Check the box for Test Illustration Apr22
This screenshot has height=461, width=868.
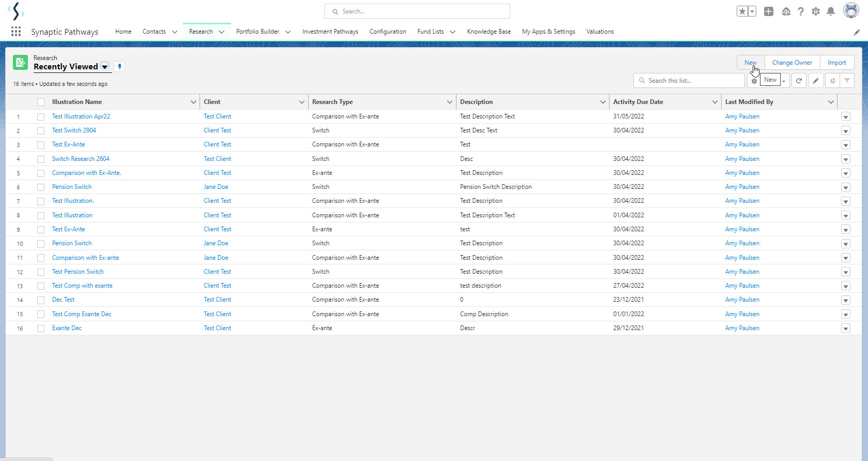click(x=41, y=117)
